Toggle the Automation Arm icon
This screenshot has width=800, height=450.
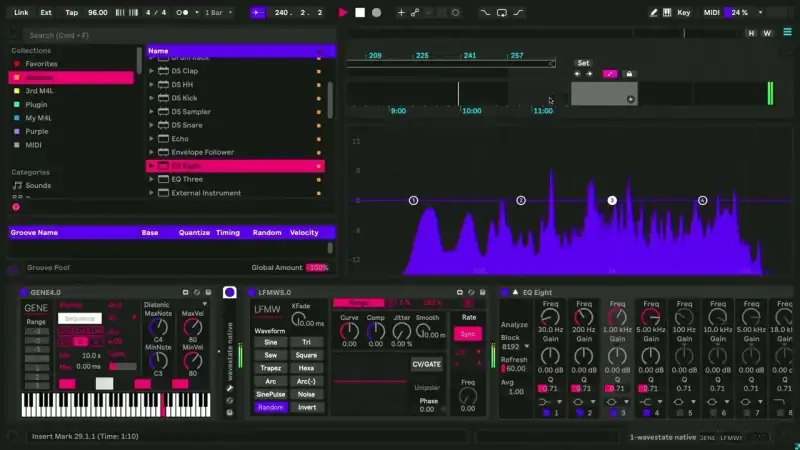coord(415,13)
